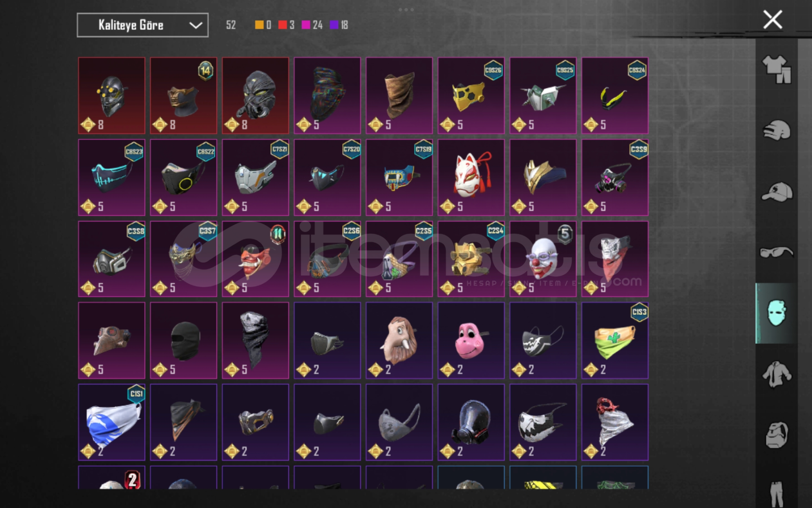
Task: Select the face mask category tab
Action: (776, 313)
